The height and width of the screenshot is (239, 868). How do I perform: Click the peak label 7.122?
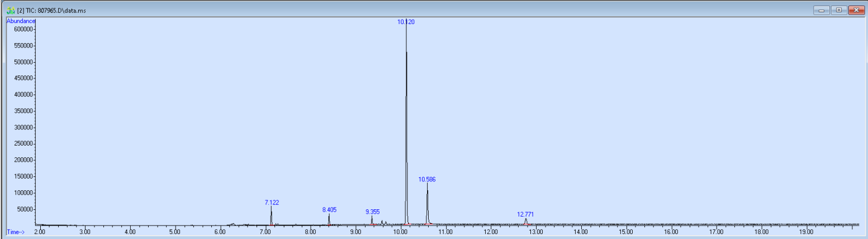click(x=272, y=203)
